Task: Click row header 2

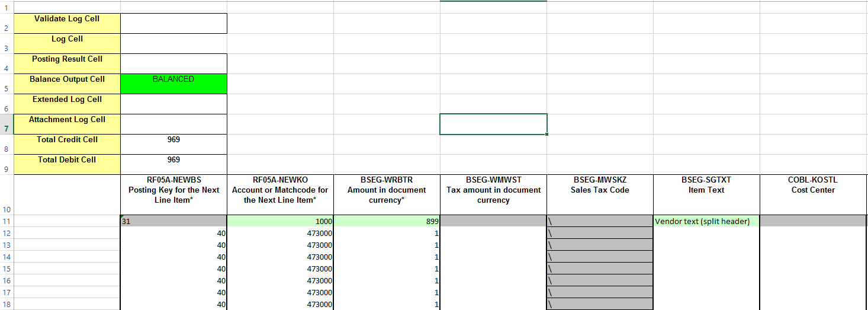Action: [x=6, y=23]
